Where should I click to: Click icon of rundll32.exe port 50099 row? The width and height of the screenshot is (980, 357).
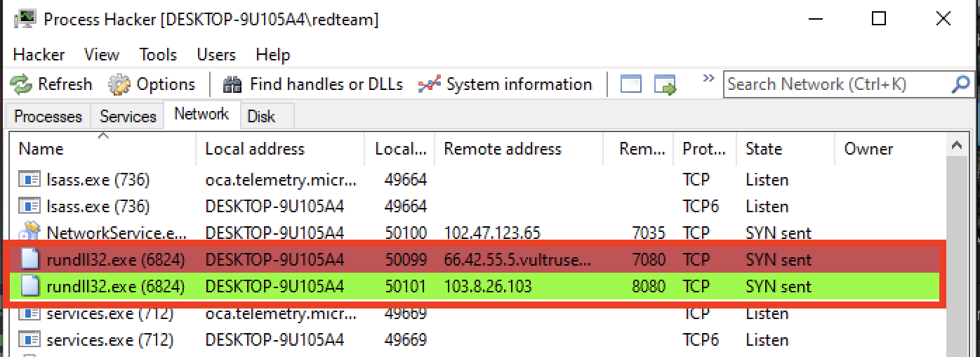pos(29,260)
